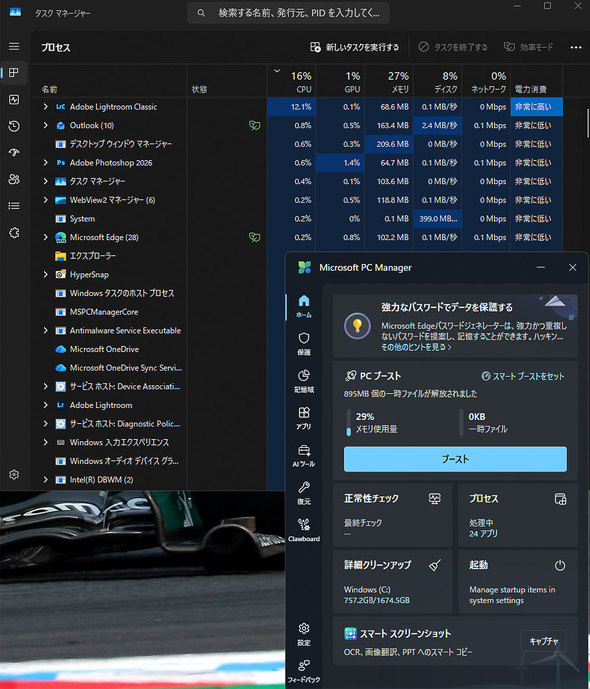Image resolution: width=590 pixels, height=689 pixels.
Task: Sort by CPU column header
Action: point(291,82)
